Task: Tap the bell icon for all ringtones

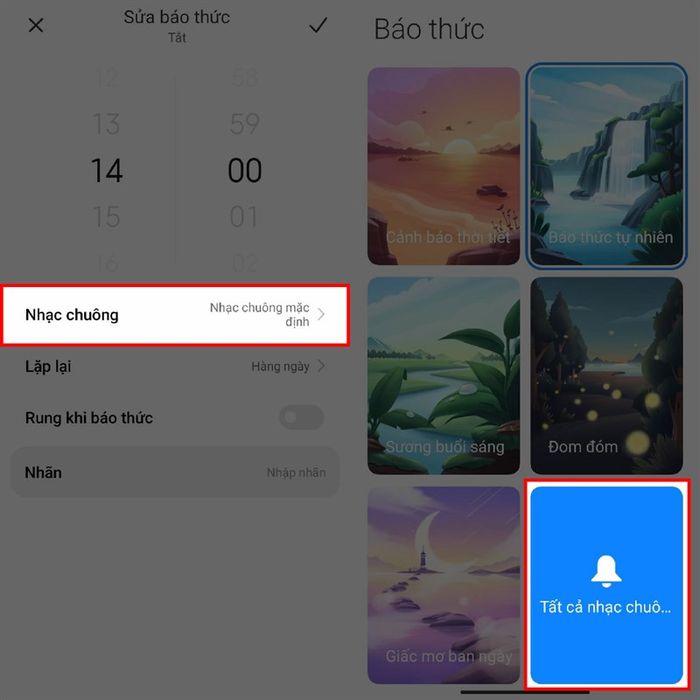Action: pyautogui.click(x=606, y=571)
